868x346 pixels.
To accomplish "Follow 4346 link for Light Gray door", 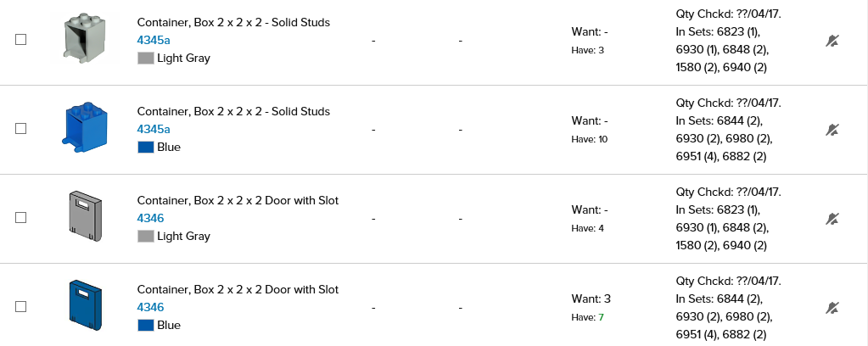I will pos(150,218).
